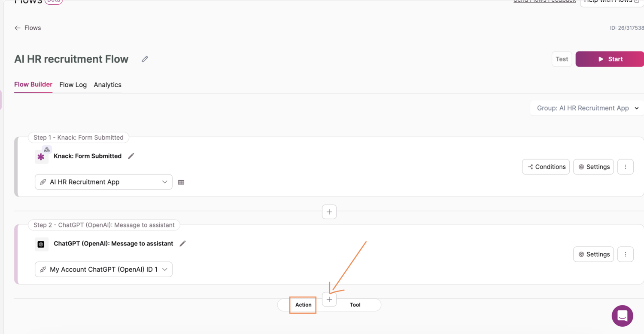Open three-dot menu for Step 1

tap(625, 167)
